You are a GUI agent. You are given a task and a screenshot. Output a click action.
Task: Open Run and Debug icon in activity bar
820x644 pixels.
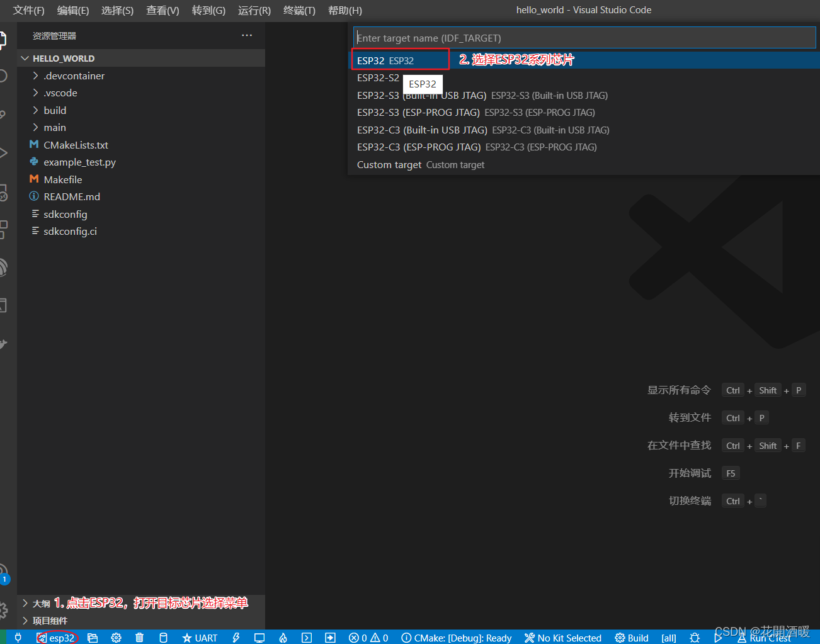[3, 152]
